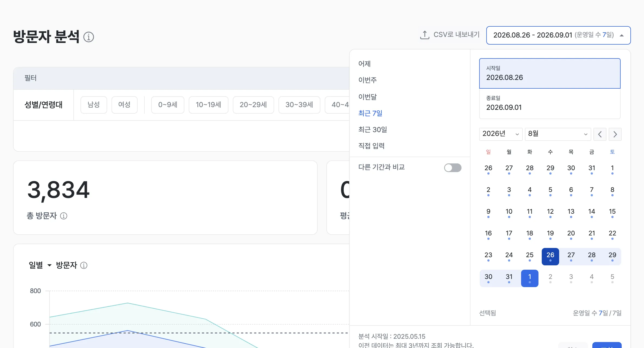This screenshot has height=348, width=644.
Task: Pick August 5 on the calendar
Action: [550, 191]
